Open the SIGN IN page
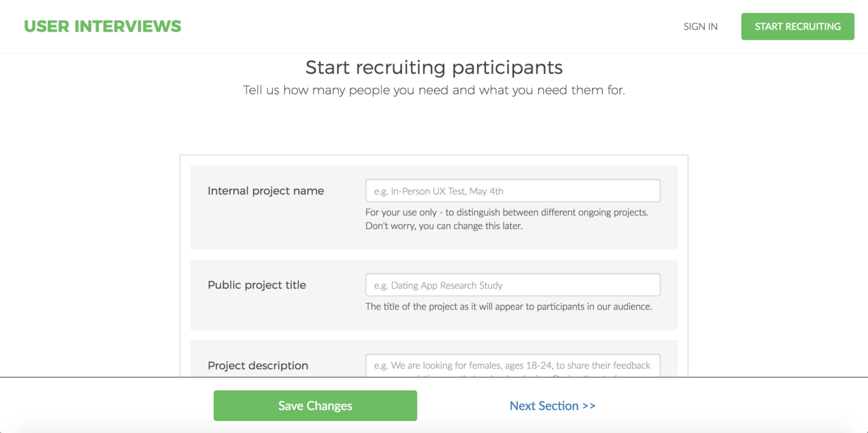 click(700, 27)
